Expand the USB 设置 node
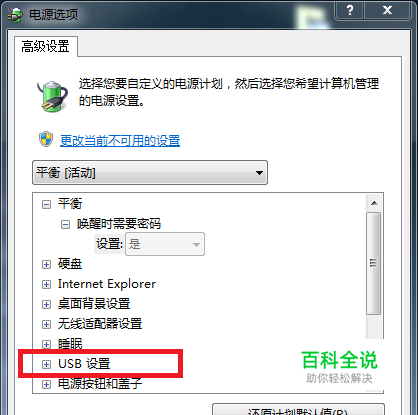This screenshot has height=415, width=418. [x=47, y=364]
